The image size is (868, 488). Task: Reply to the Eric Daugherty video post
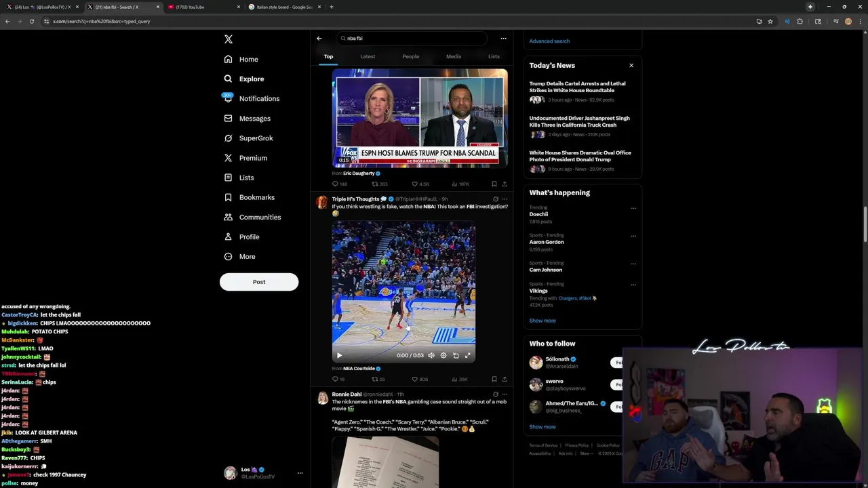[339, 184]
